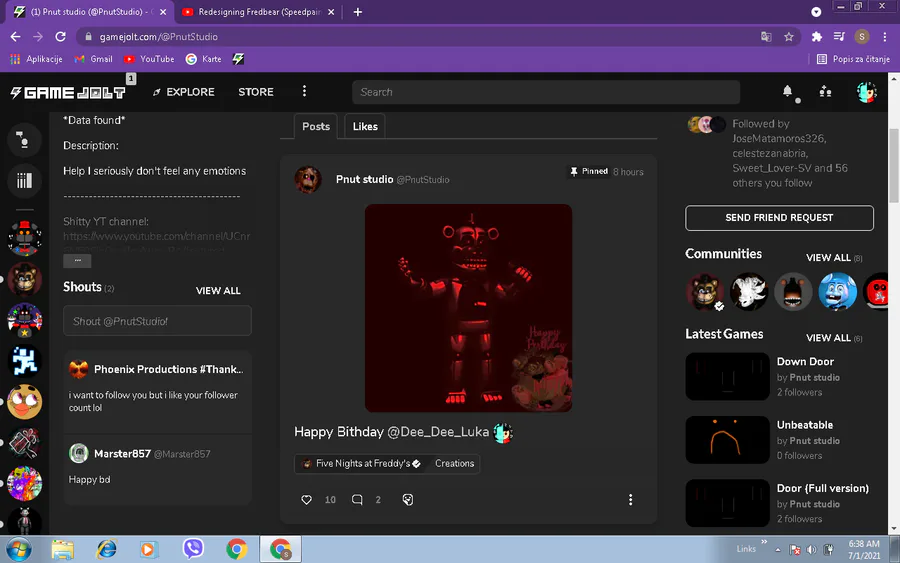
Task: Open EXPLORE in the navbar
Action: tap(184, 92)
